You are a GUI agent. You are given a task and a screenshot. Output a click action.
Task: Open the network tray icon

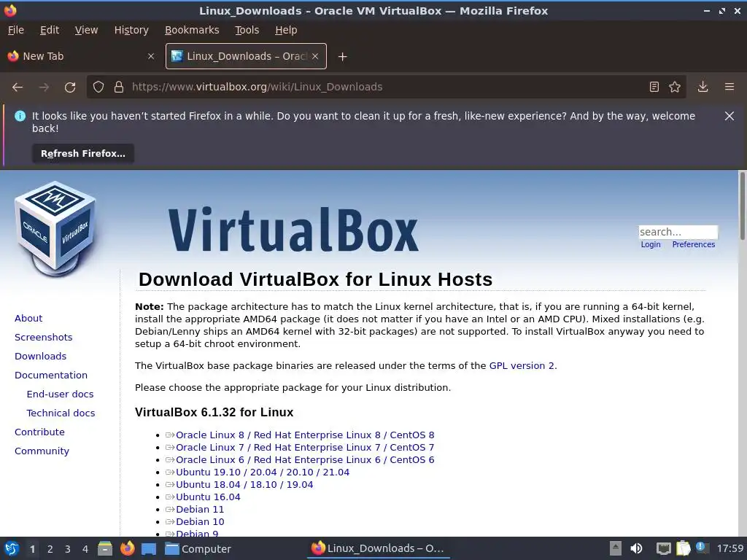[663, 548]
